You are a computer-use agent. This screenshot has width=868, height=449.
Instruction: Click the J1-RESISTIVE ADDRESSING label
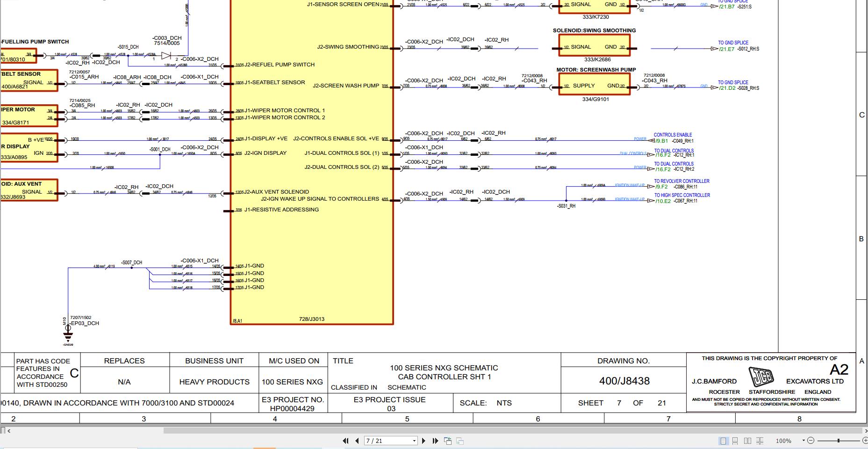(x=282, y=210)
